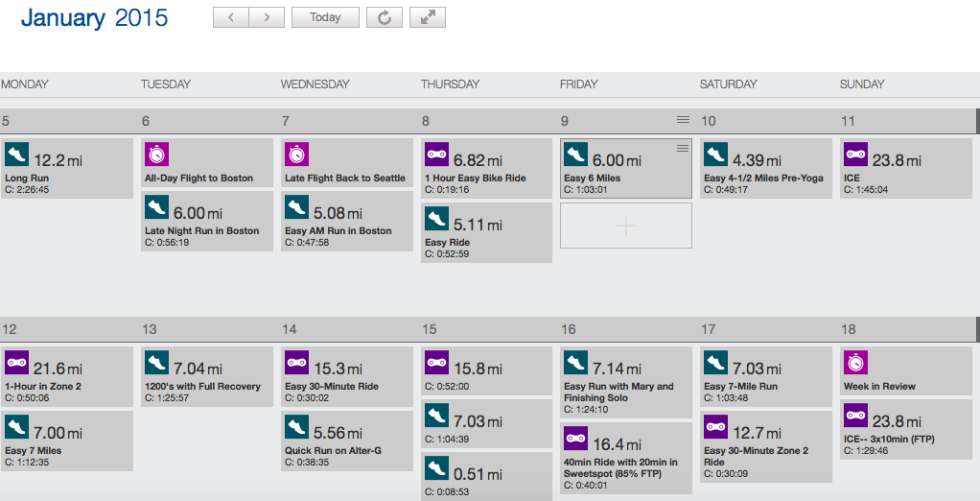Click the Week in Review stopwatch icon
The height and width of the screenshot is (501, 980).
855,363
